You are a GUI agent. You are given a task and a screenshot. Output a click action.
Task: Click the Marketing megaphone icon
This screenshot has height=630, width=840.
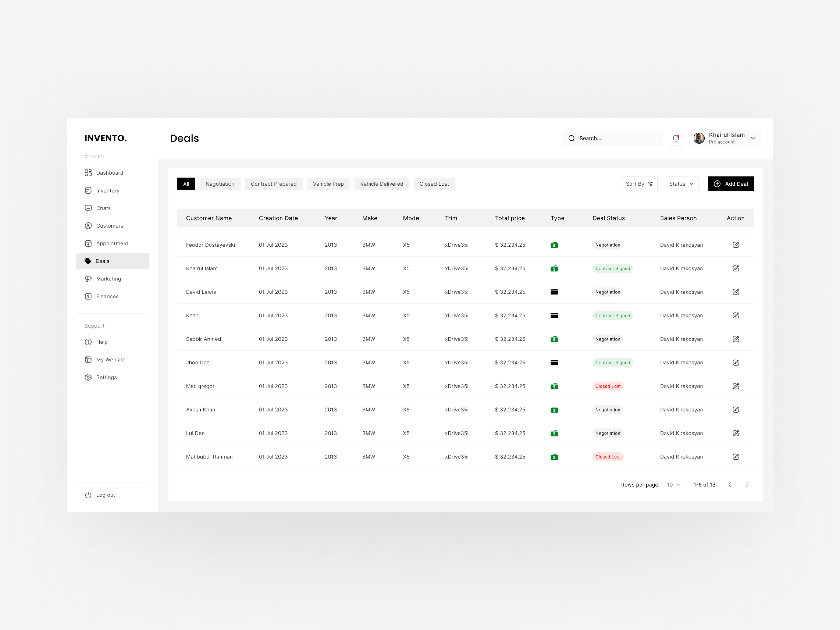coord(88,278)
